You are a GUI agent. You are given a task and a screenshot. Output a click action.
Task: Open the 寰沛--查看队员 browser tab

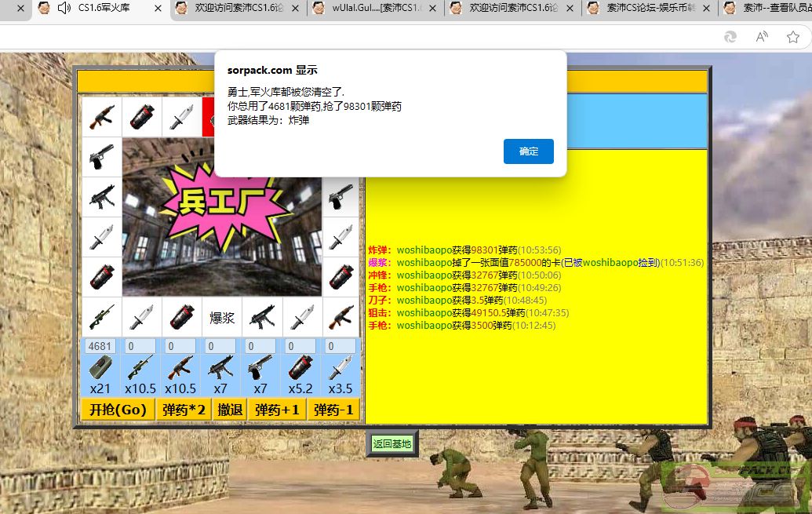[766, 9]
